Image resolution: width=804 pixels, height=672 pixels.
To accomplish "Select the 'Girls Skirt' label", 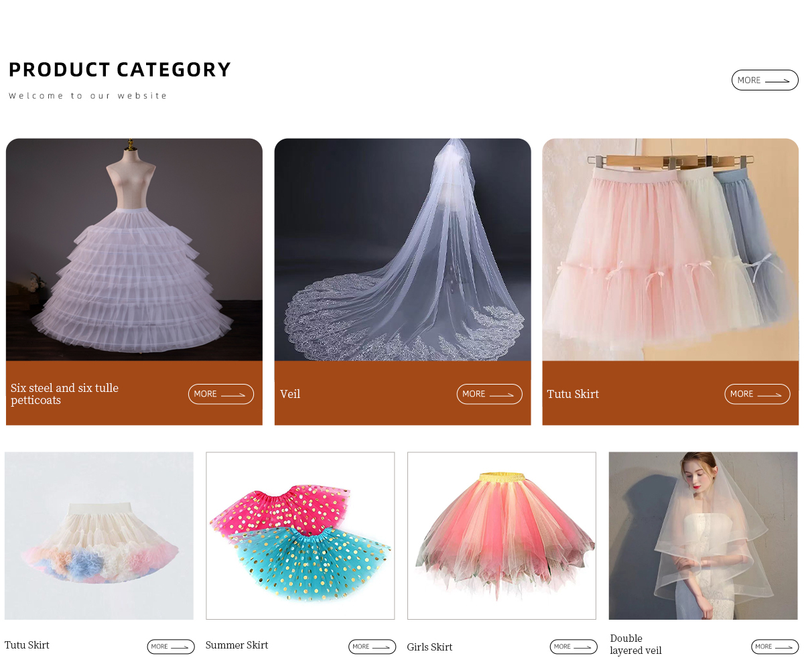I will 429,647.
